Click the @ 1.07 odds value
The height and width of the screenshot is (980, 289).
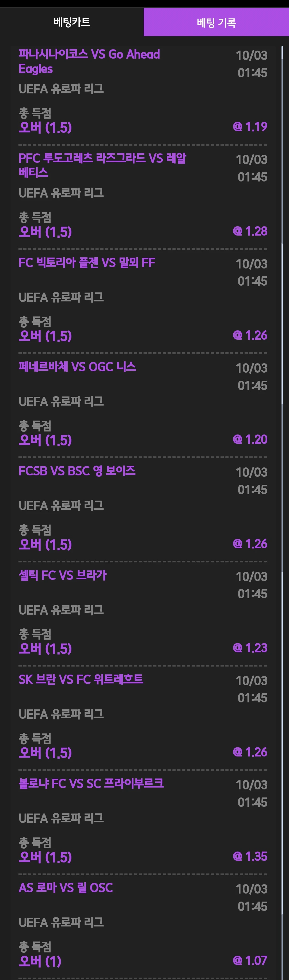click(x=250, y=961)
